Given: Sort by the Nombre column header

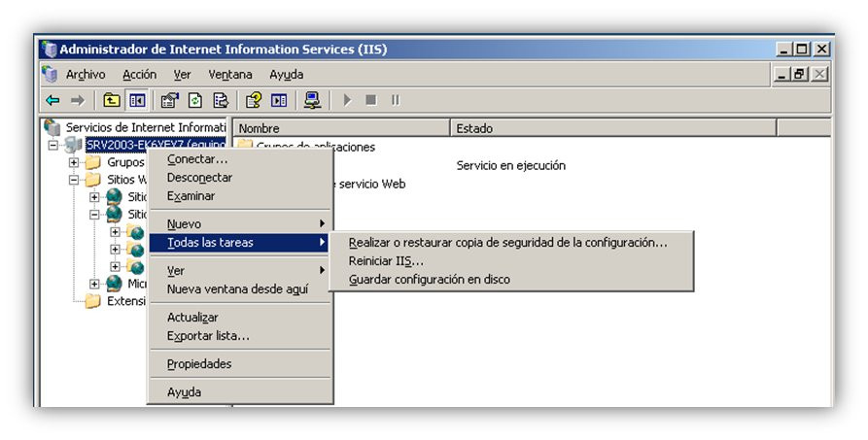Looking at the screenshot, I should pyautogui.click(x=341, y=128).
